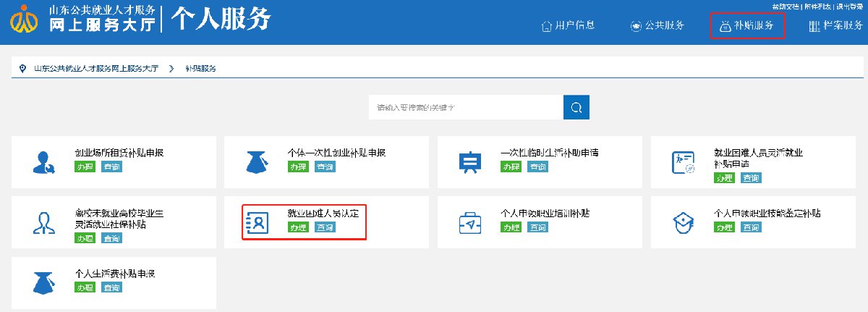Click 查询 under 个人申领职业技能鉴定补贴

751,228
